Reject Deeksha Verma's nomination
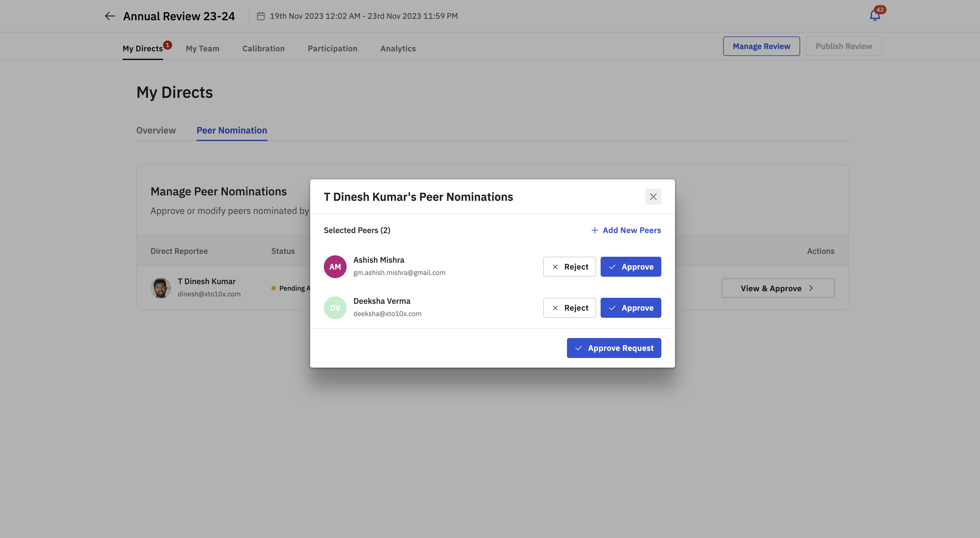 pyautogui.click(x=569, y=308)
